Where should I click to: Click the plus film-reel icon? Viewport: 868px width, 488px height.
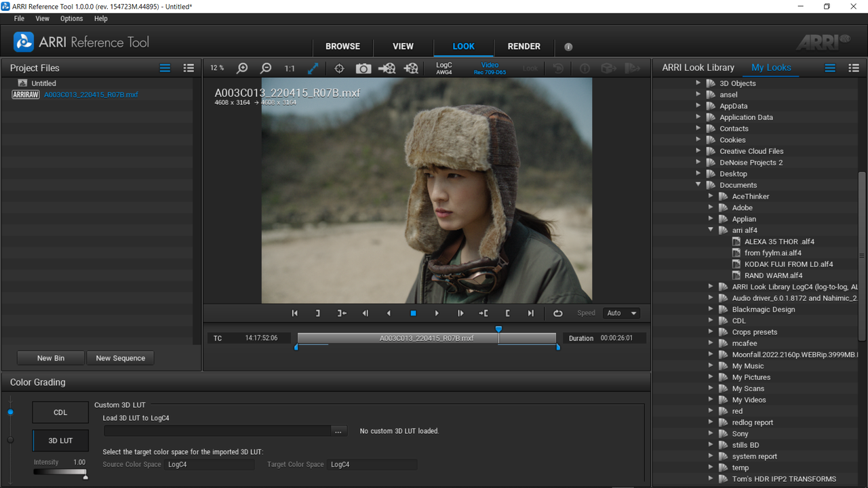(x=411, y=68)
